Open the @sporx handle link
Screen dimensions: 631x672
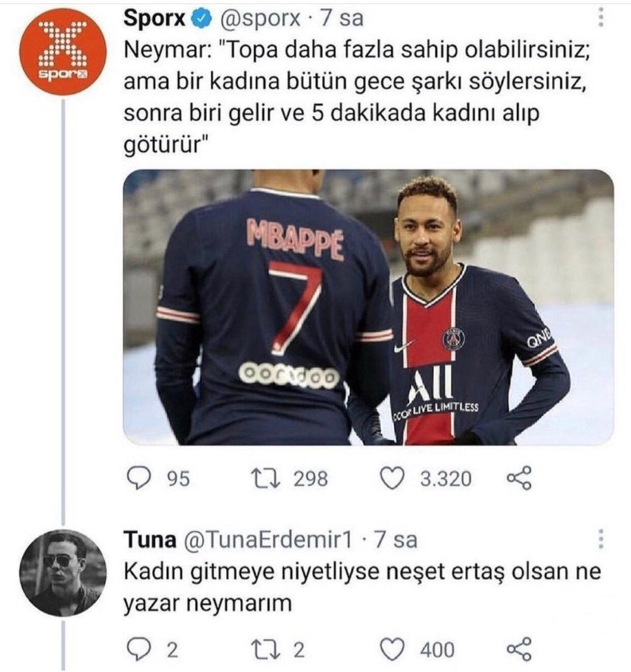tap(260, 19)
